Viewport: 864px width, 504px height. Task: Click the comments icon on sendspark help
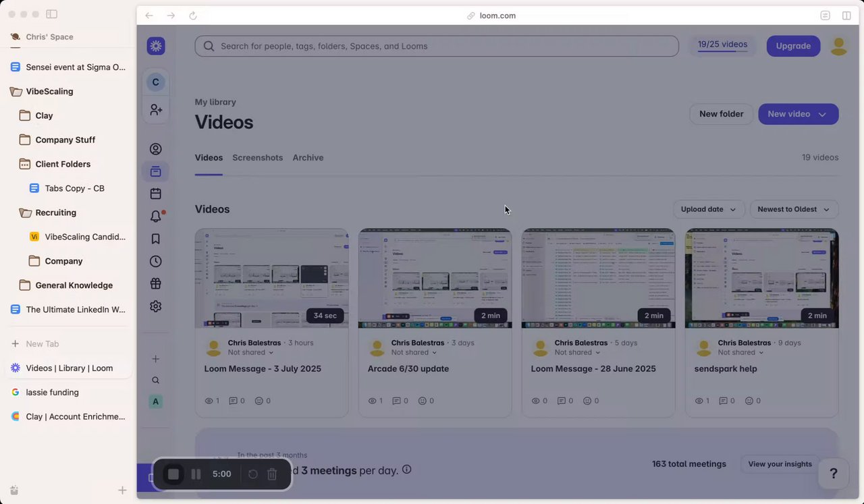coord(723,401)
